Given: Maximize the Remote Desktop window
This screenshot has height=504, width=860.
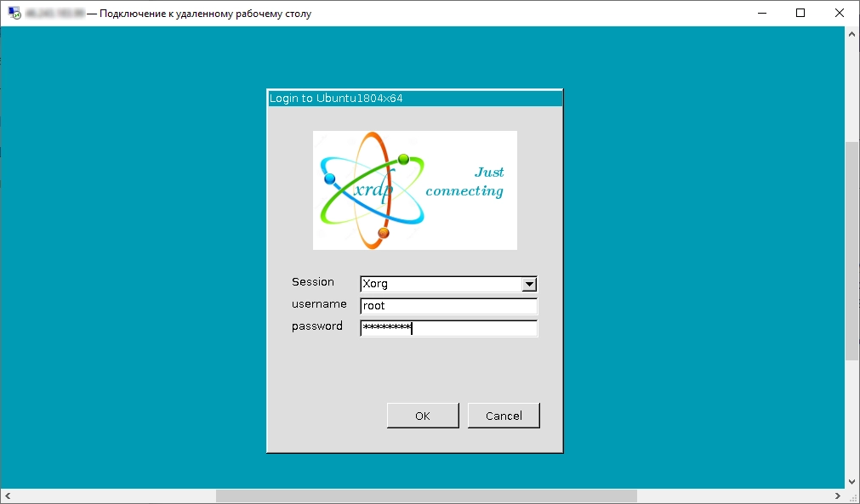Looking at the screenshot, I should pos(800,13).
